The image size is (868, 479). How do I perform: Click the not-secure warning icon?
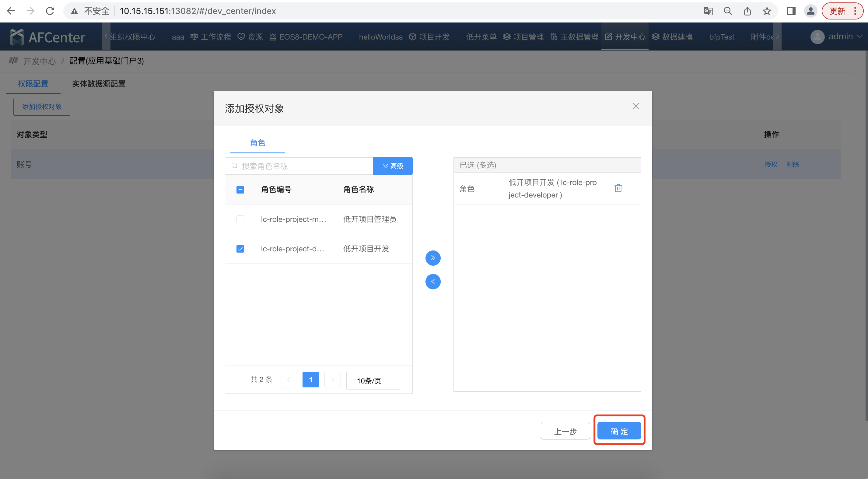click(x=75, y=12)
